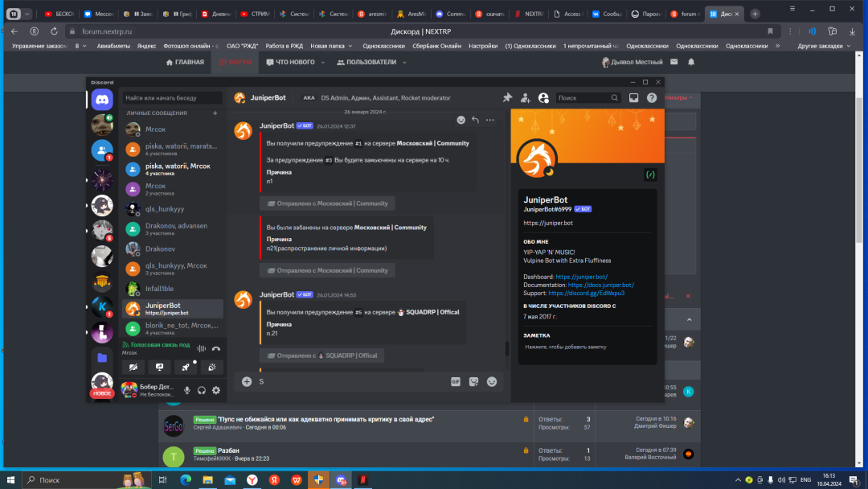Reply to the JuniperBot message
Viewport: 868px width, 489px height.
click(476, 120)
